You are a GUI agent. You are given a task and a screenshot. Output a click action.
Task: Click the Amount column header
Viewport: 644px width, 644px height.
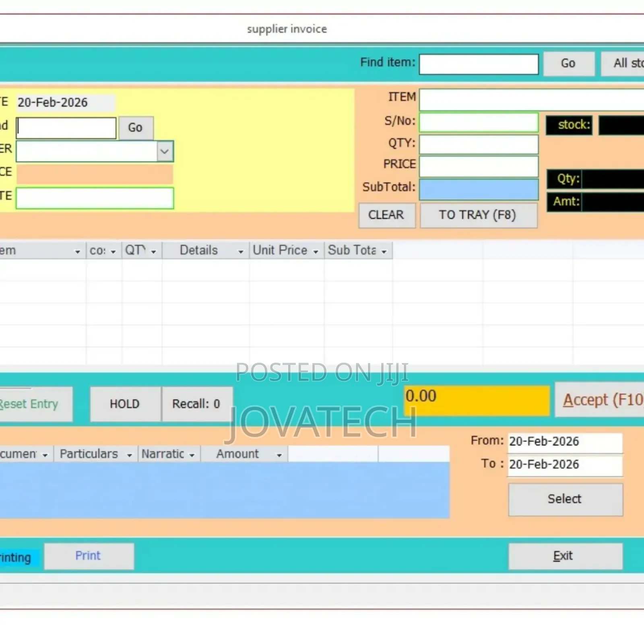(x=244, y=454)
